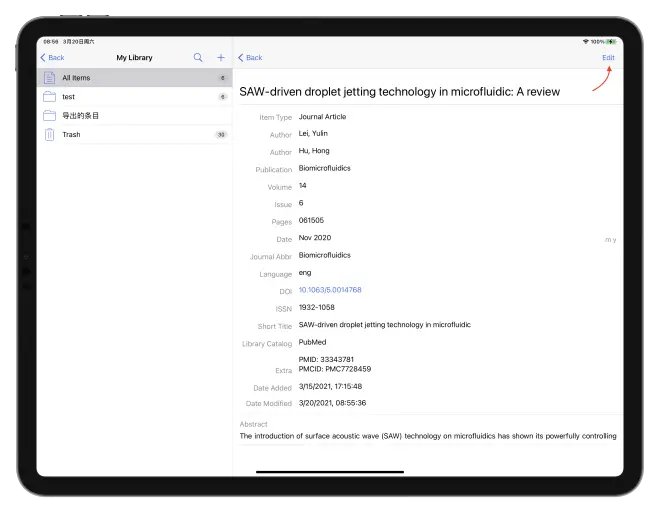Select author Lei, Yulin
Image resolution: width=660 pixels, height=513 pixels.
313,133
